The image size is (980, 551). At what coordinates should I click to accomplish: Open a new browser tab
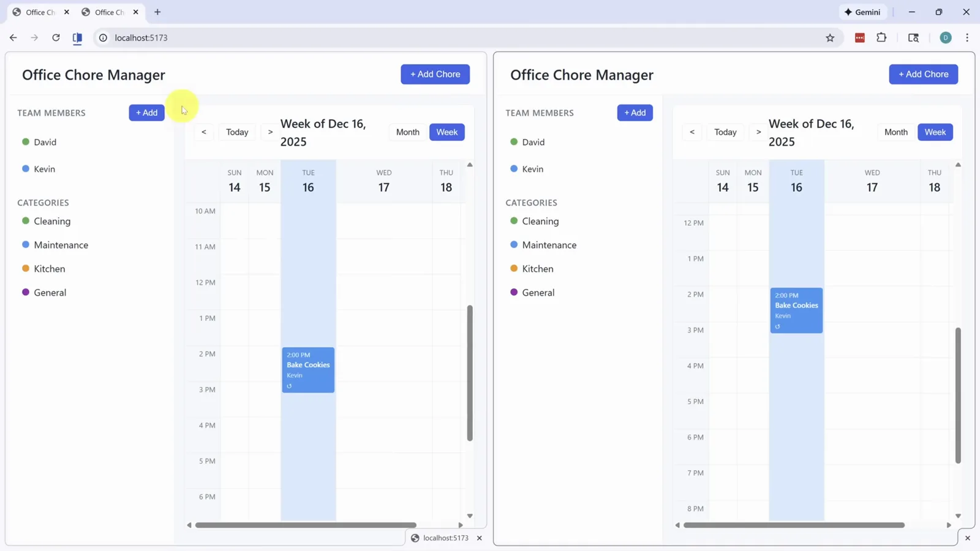157,12
